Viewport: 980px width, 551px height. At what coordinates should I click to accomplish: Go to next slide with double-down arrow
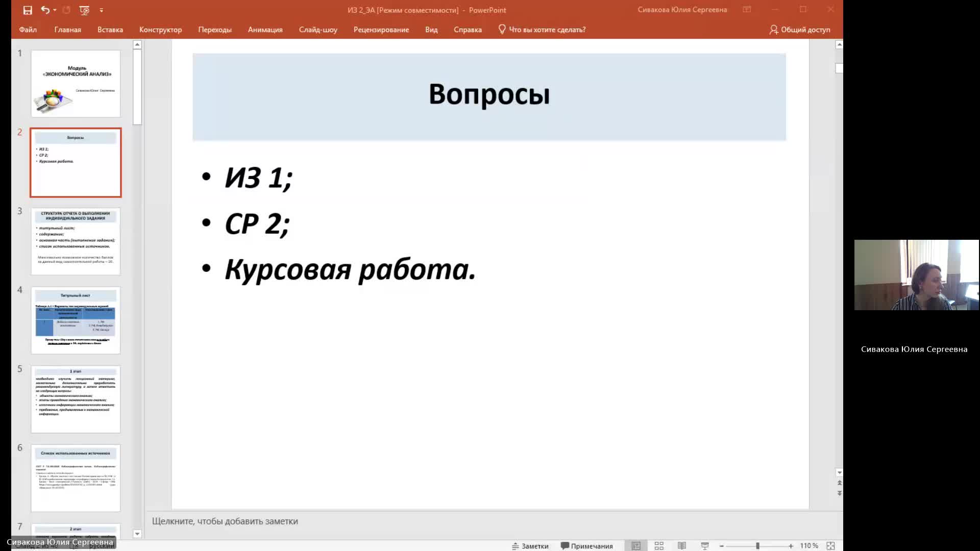tap(839, 493)
